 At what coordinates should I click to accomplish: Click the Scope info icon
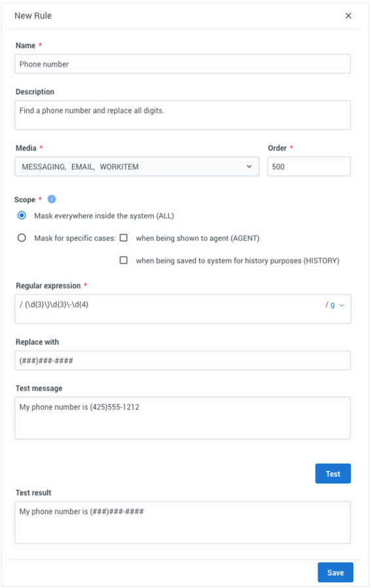[52, 199]
